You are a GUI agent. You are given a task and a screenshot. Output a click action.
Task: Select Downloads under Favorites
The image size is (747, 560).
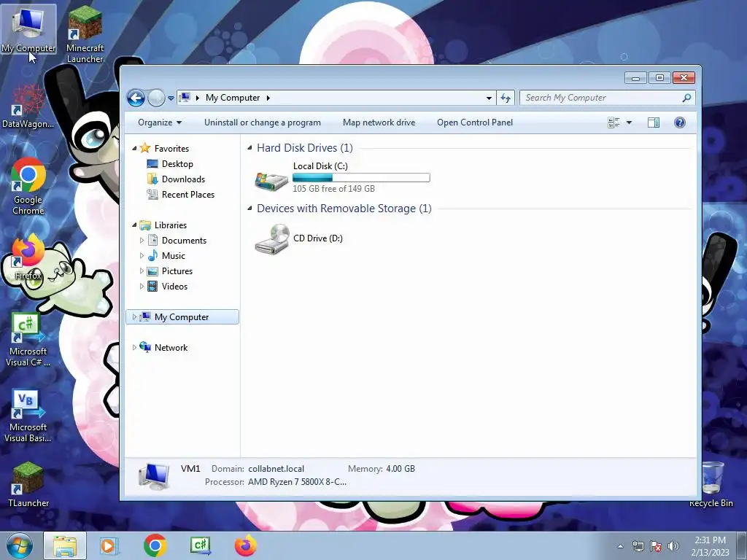183,179
